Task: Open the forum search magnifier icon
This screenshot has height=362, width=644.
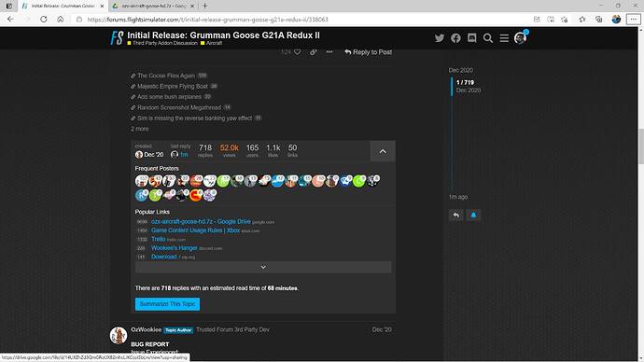Action: [x=488, y=38]
